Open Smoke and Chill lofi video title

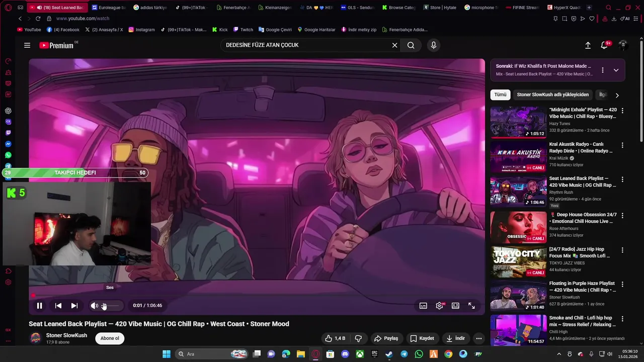pyautogui.click(x=582, y=321)
